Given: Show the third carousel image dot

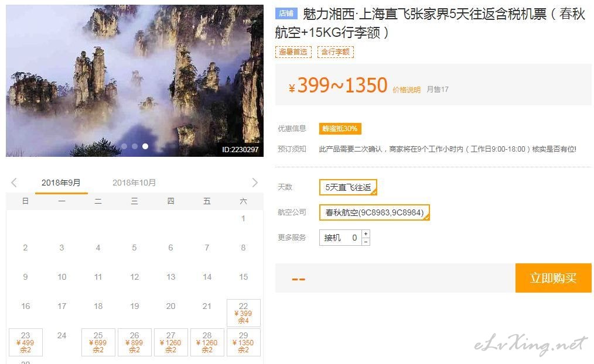Looking at the screenshot, I should click(x=145, y=146).
